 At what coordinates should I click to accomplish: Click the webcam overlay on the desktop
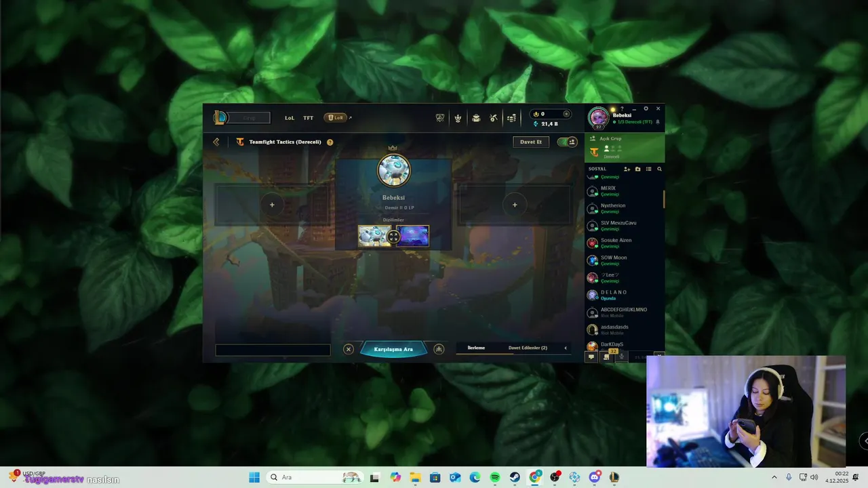(746, 411)
